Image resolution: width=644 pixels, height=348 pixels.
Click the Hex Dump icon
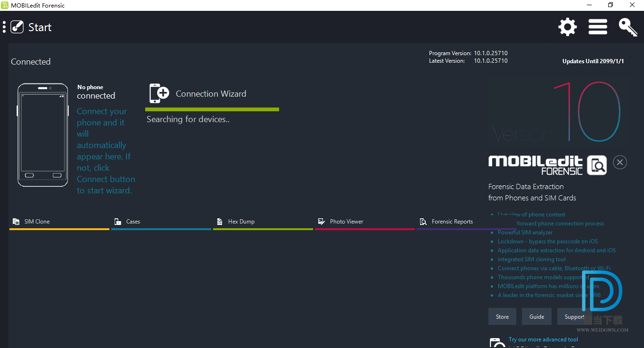point(220,222)
